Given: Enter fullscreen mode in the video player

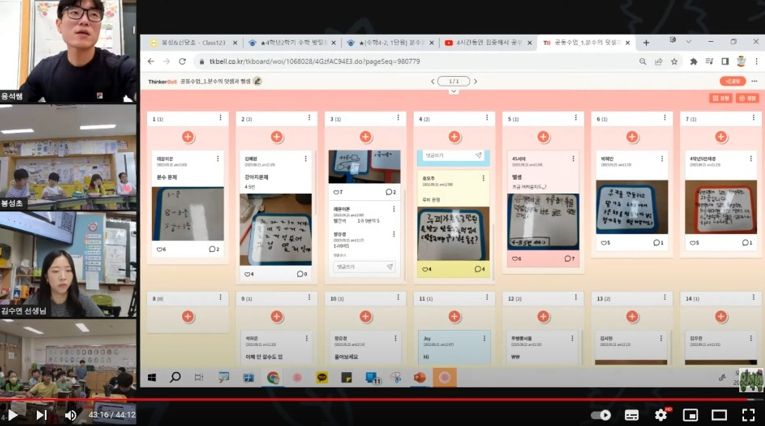Looking at the screenshot, I should pos(747,414).
